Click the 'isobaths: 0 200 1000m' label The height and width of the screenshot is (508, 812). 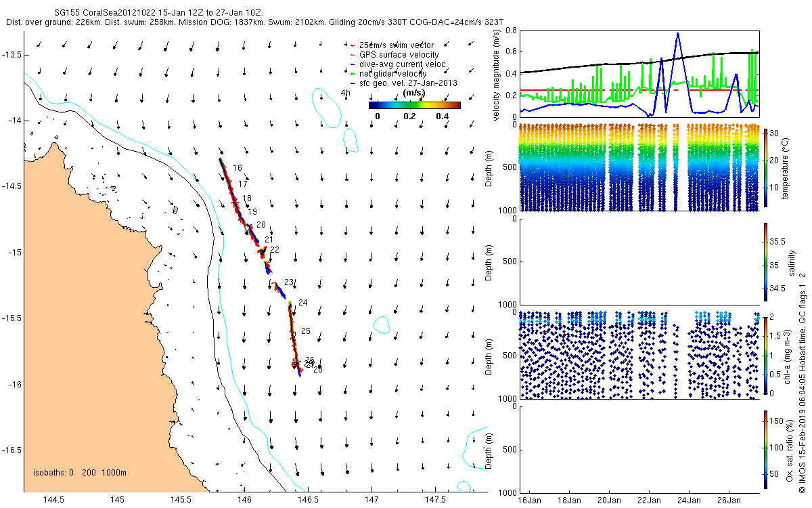pyautogui.click(x=79, y=473)
